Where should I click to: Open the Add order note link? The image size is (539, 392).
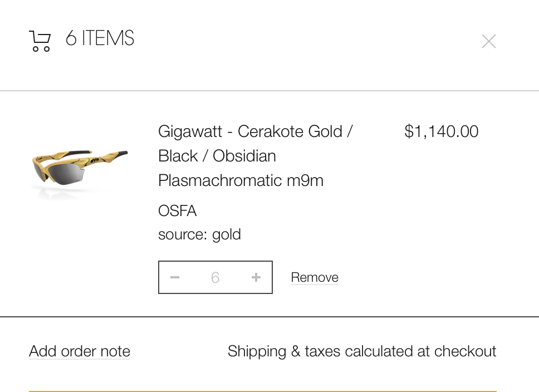pos(80,351)
